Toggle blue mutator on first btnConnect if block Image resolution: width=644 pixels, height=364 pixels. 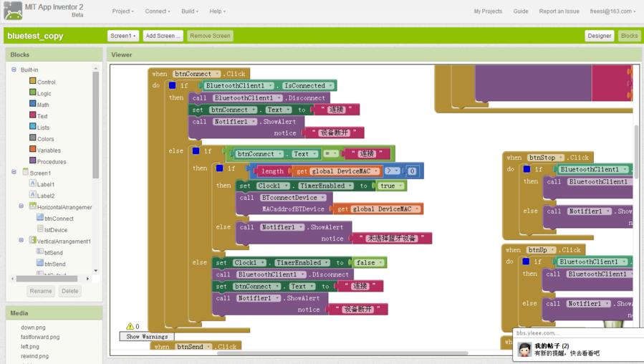click(172, 85)
